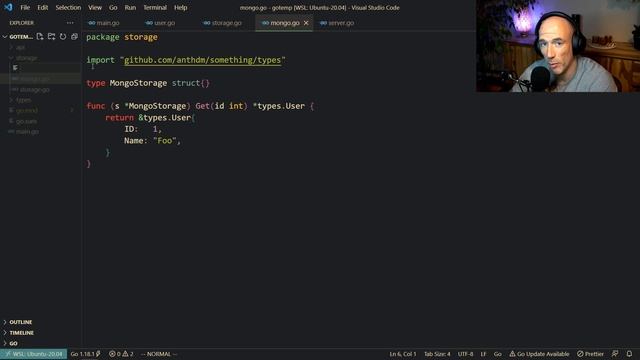Open the Go menu
This screenshot has height=360, width=640.
point(113,7)
